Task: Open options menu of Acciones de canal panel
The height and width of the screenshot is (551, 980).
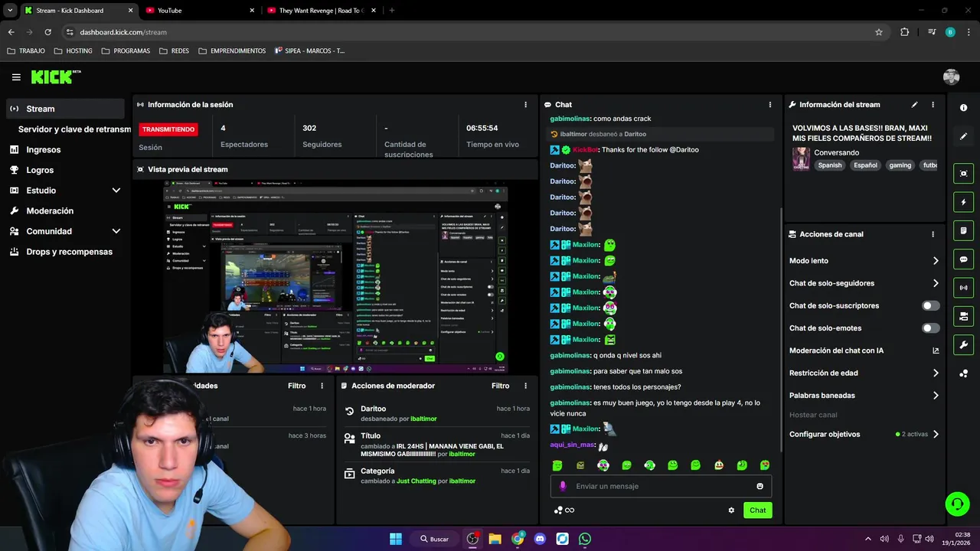Action: pos(933,234)
